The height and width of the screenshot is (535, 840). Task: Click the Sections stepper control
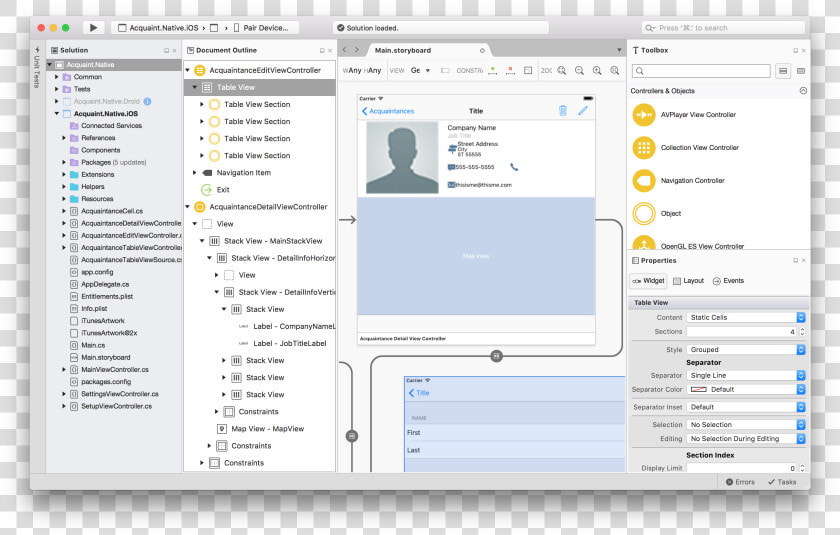point(802,332)
